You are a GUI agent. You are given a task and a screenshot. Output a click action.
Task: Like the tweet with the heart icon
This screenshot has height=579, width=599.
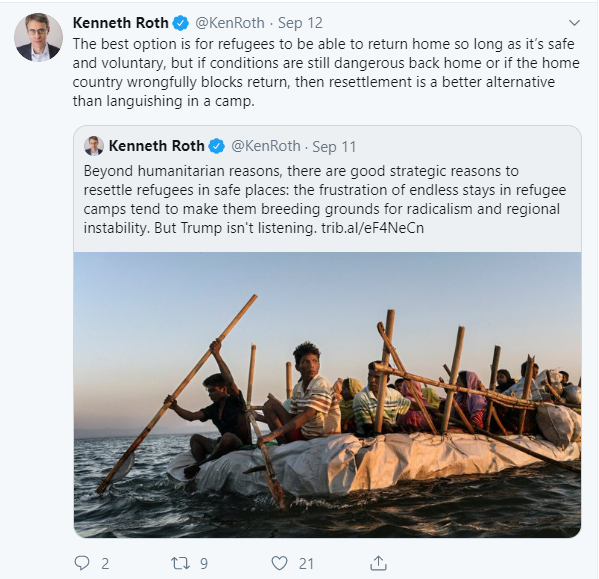(x=279, y=563)
